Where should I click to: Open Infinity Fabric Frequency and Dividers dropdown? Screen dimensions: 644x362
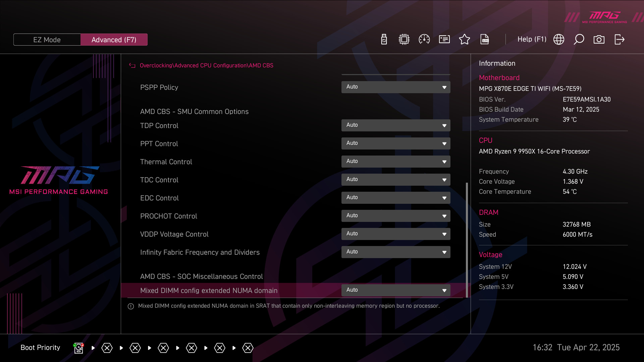point(396,252)
